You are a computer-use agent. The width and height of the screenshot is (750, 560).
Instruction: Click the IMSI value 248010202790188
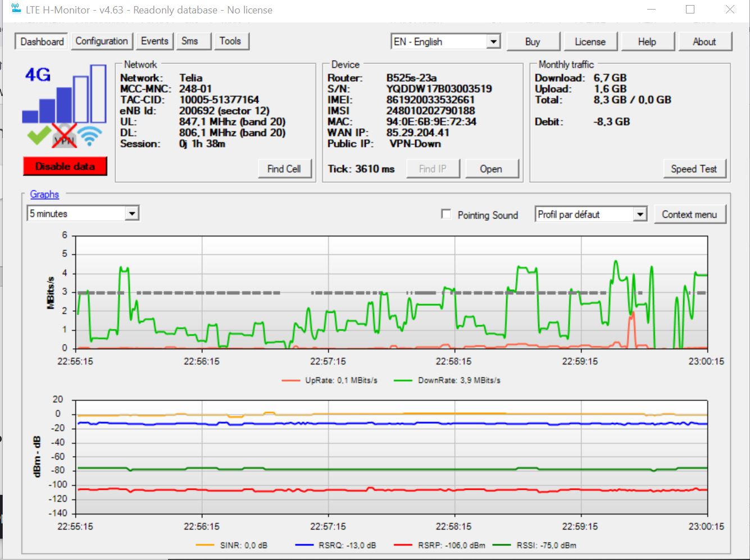point(430,111)
